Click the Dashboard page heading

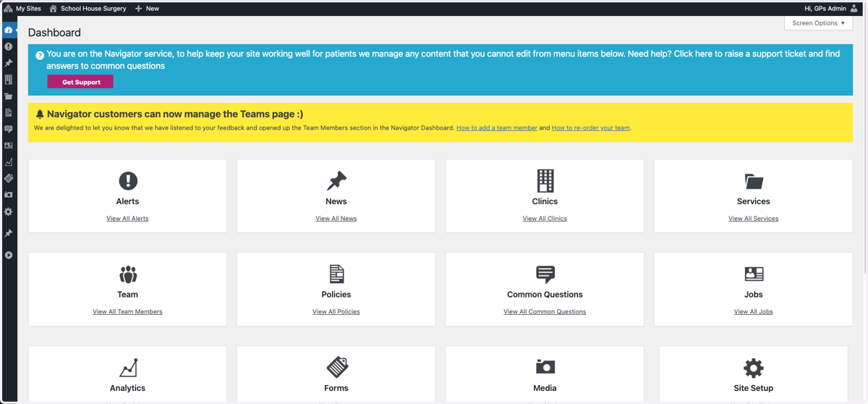pos(54,33)
